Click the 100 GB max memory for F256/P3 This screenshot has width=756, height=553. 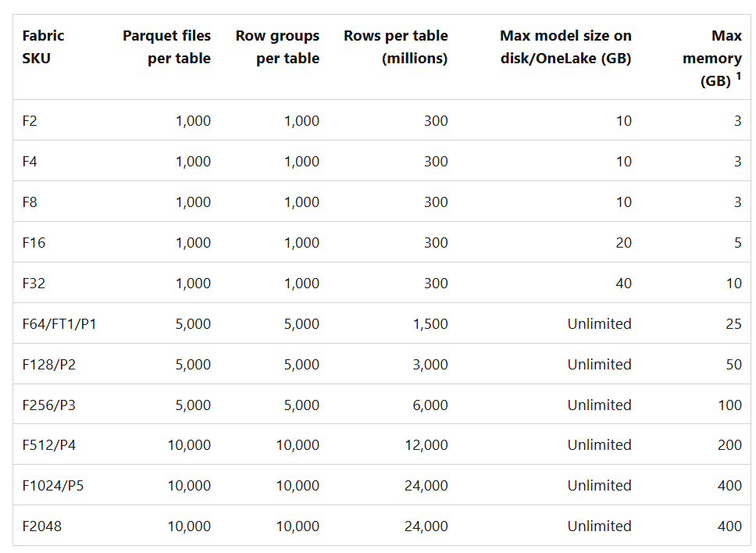(729, 405)
